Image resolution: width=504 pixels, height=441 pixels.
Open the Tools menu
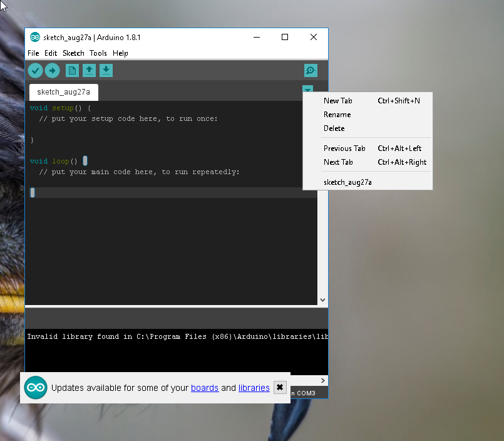pos(98,53)
